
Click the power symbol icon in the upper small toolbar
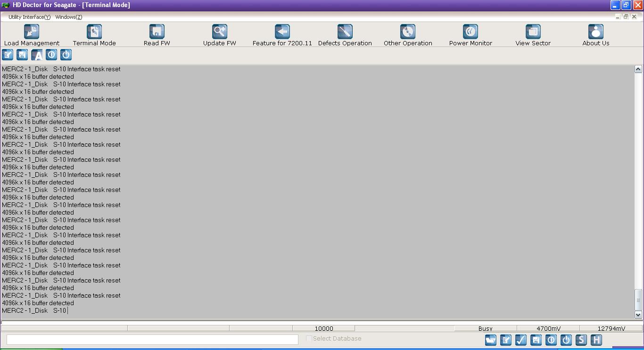[x=66, y=55]
